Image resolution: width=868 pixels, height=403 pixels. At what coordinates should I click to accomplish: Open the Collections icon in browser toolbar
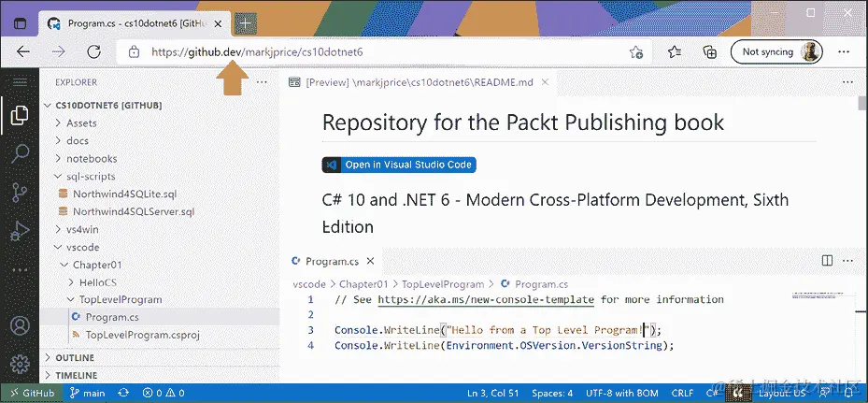pos(710,52)
